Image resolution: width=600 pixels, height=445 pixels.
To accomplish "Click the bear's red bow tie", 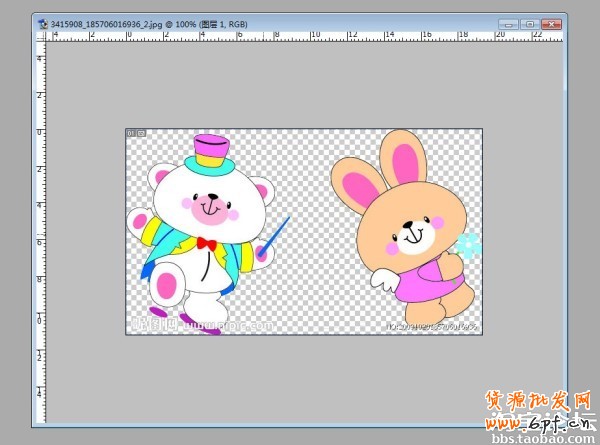I will 206,243.
